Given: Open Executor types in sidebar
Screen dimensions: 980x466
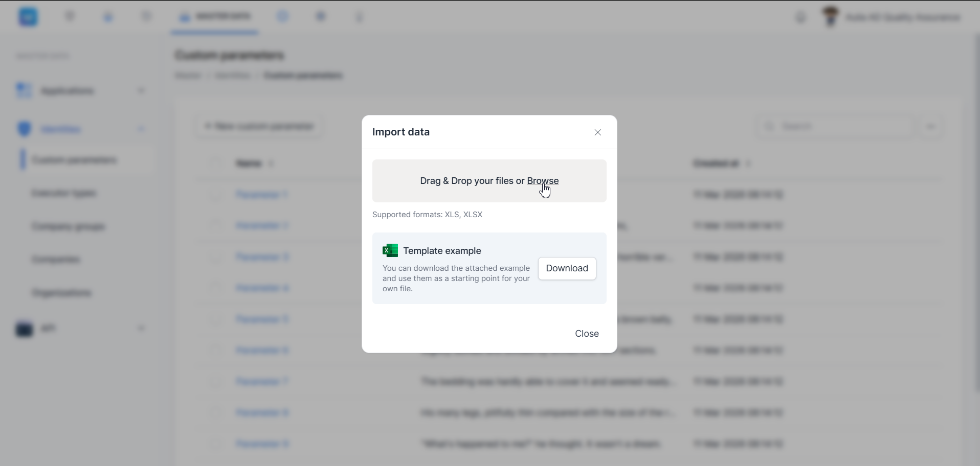Looking at the screenshot, I should coord(64,193).
